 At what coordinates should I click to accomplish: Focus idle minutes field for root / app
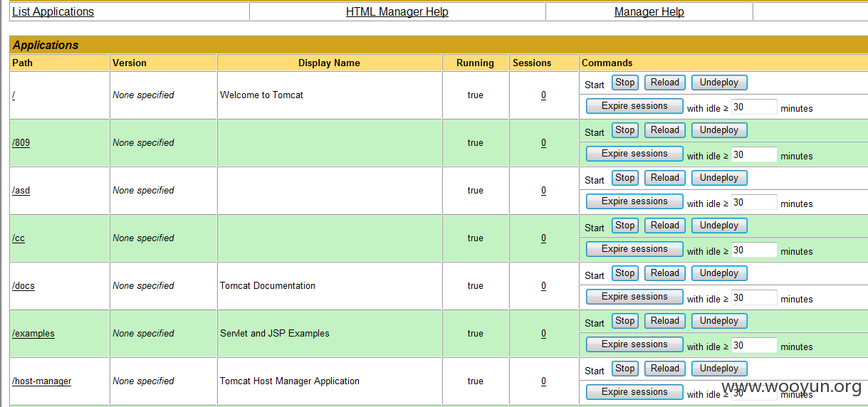(x=754, y=107)
